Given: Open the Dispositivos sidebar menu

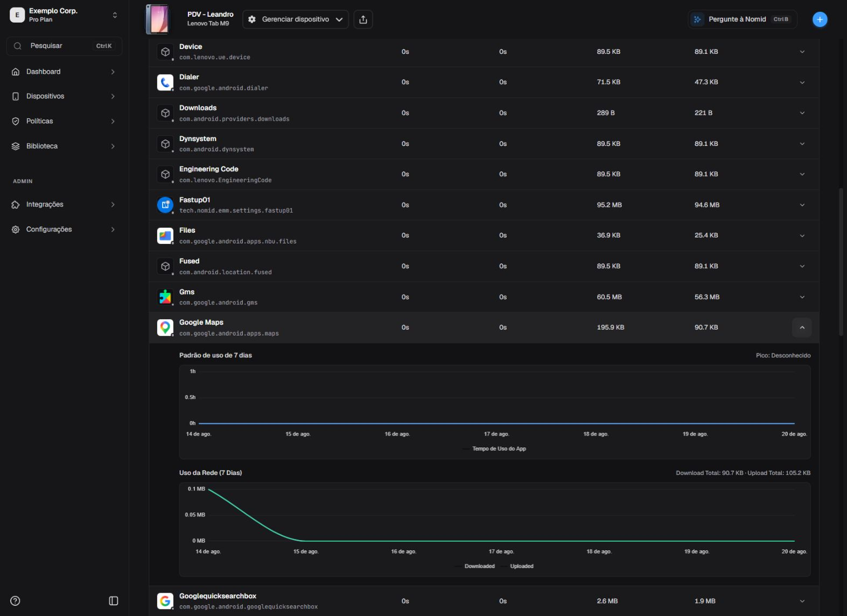Looking at the screenshot, I should coord(65,96).
